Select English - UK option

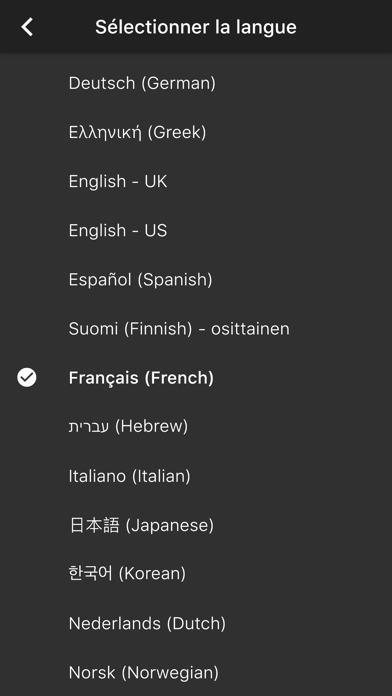tap(196, 182)
